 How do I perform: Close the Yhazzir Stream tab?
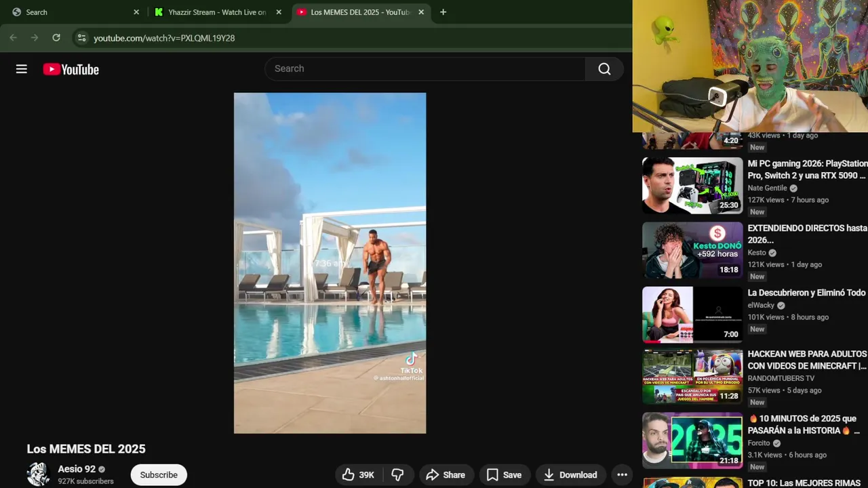278,12
